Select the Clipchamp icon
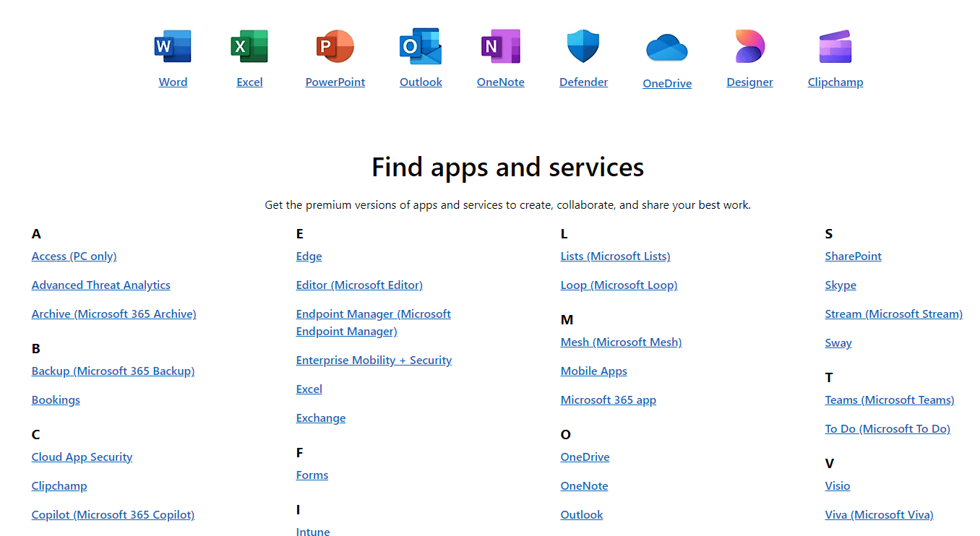 [x=835, y=46]
